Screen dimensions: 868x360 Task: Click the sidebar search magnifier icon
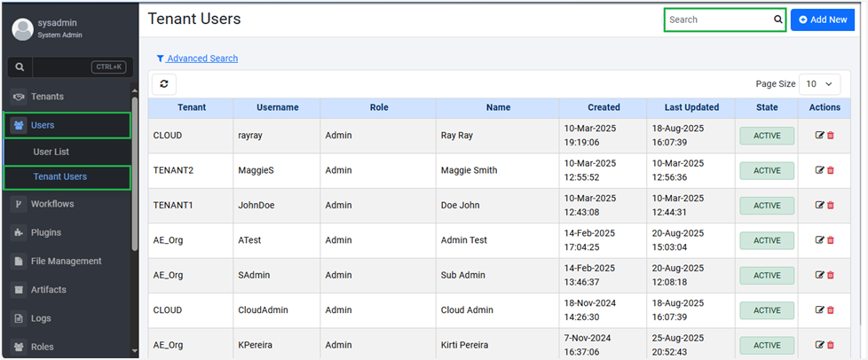[x=20, y=67]
